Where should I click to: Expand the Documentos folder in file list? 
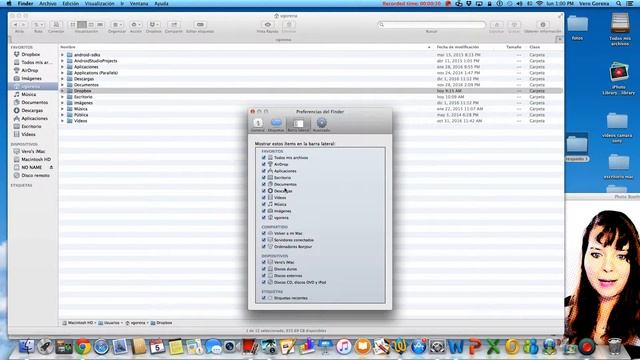(62, 85)
